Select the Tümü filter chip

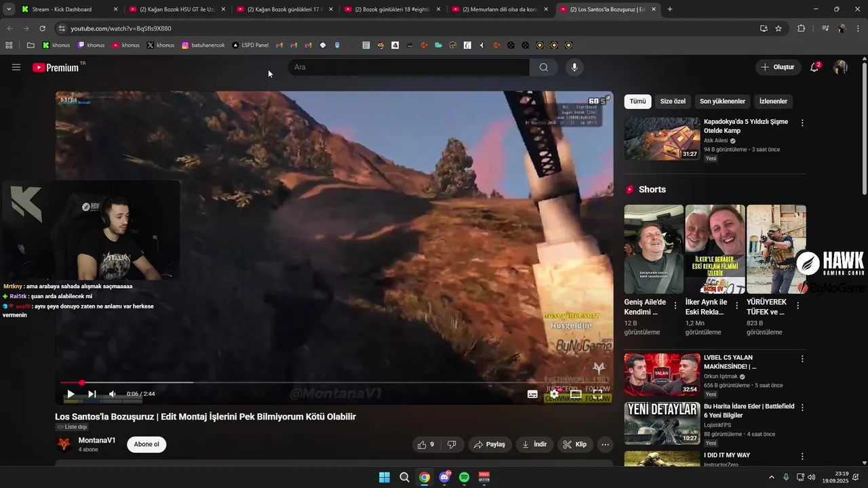(x=638, y=102)
